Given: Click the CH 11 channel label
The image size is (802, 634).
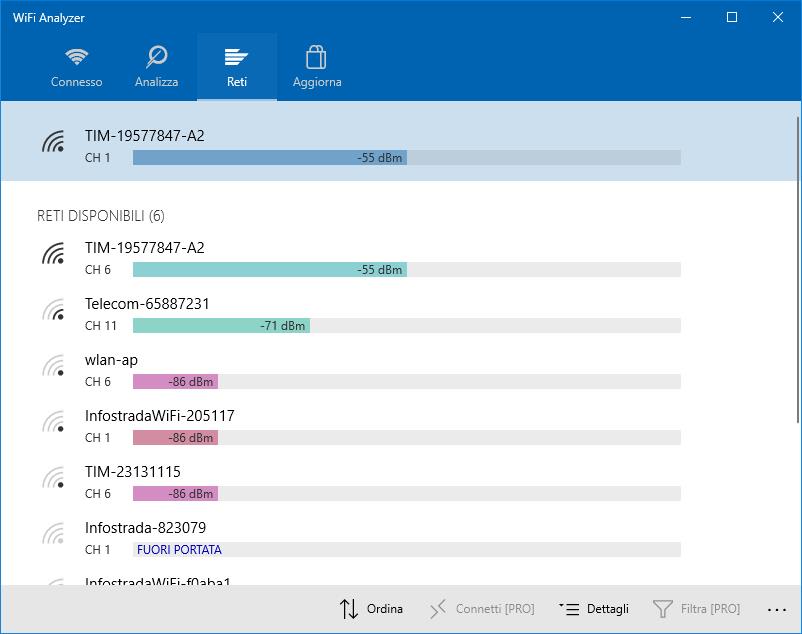Looking at the screenshot, I should tap(101, 326).
